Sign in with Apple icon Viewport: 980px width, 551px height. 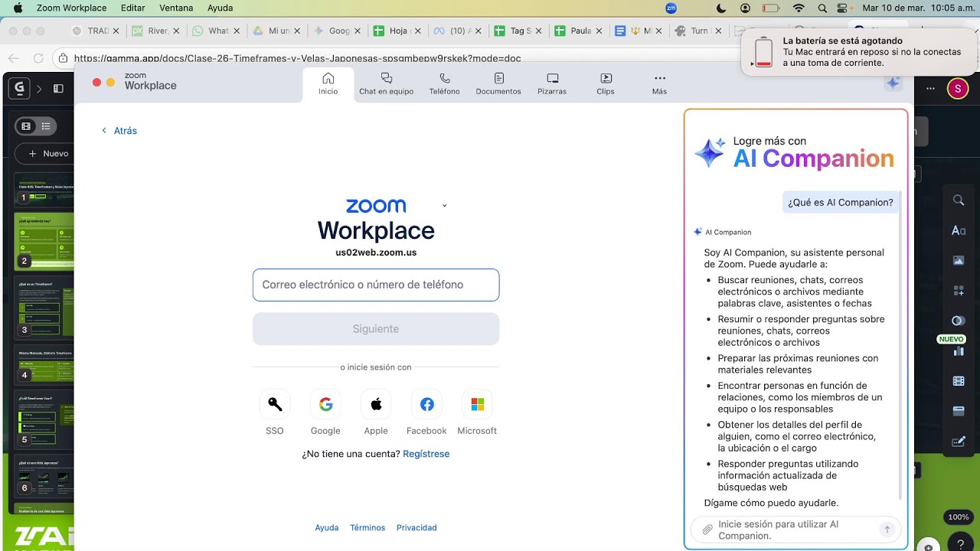pyautogui.click(x=376, y=404)
